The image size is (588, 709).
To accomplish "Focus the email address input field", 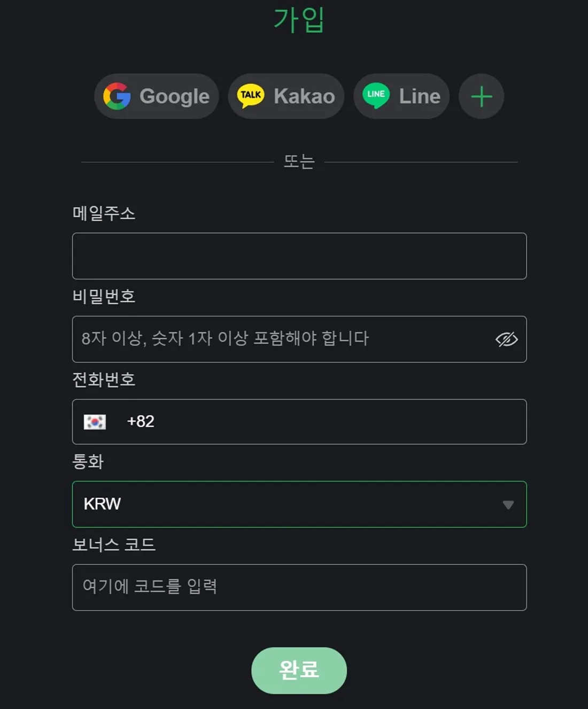I will [x=299, y=256].
